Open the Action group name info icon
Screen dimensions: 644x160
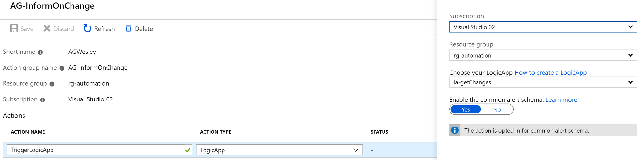tap(62, 68)
